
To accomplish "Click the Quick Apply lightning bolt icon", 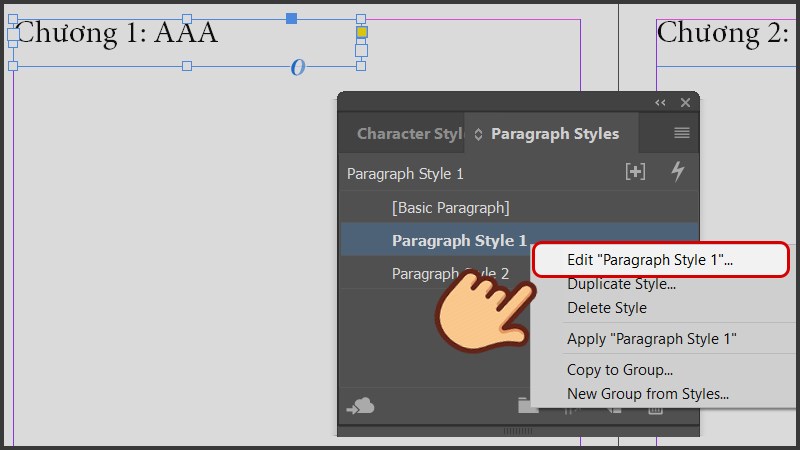I will point(678,171).
